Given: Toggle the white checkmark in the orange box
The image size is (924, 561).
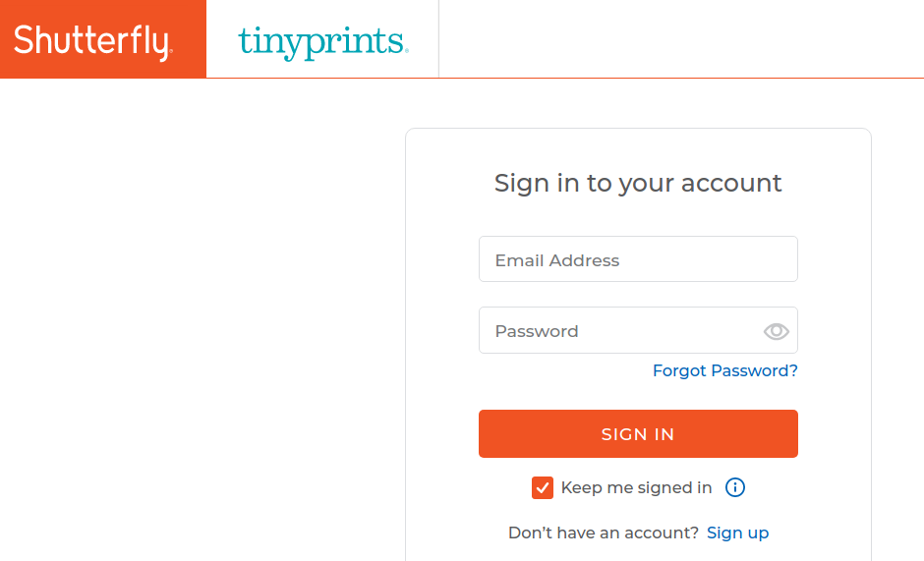Looking at the screenshot, I should pos(543,487).
